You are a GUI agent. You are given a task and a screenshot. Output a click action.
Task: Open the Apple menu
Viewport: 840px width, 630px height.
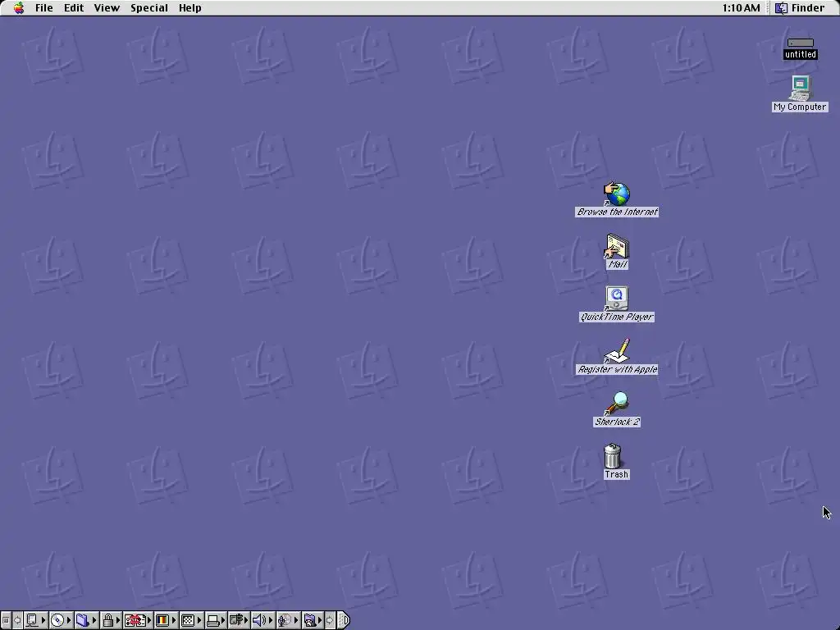coord(19,8)
